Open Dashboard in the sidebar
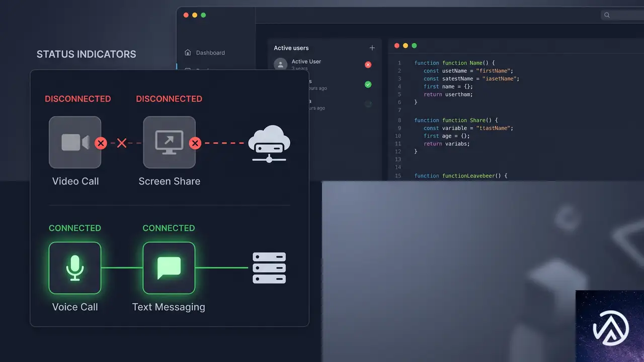The width and height of the screenshot is (644, 362). [205, 52]
